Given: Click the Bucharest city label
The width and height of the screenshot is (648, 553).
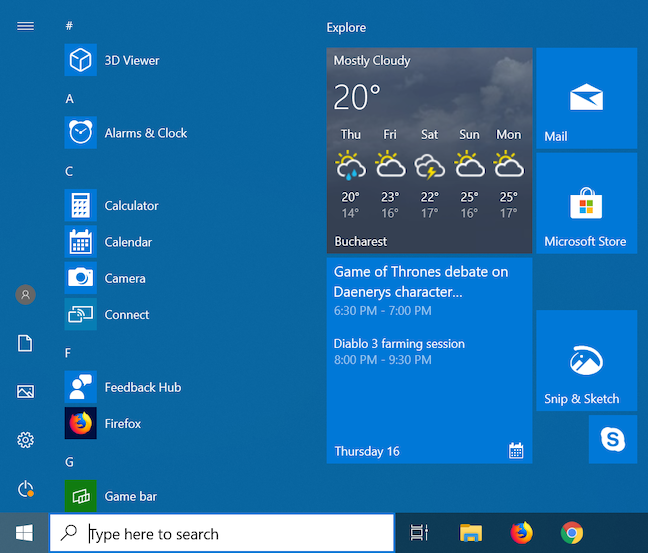Looking at the screenshot, I should (x=360, y=241).
